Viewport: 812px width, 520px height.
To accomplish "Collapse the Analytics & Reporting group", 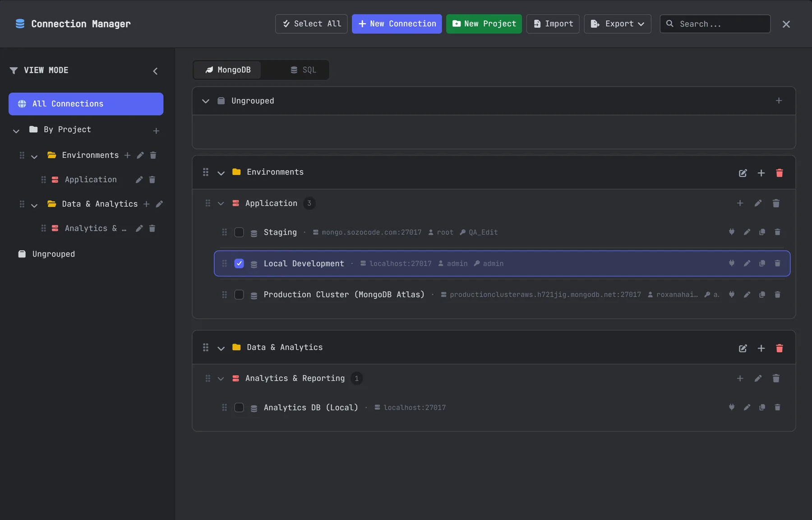I will tap(221, 378).
